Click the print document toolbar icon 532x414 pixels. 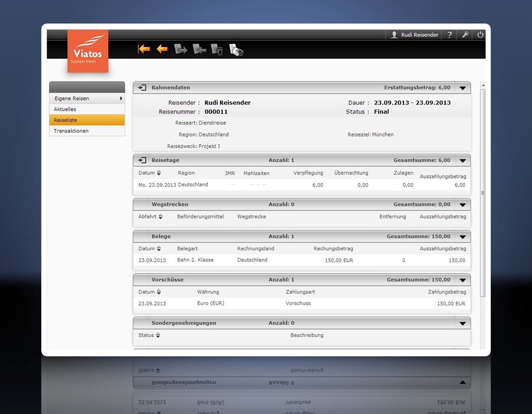(236, 50)
